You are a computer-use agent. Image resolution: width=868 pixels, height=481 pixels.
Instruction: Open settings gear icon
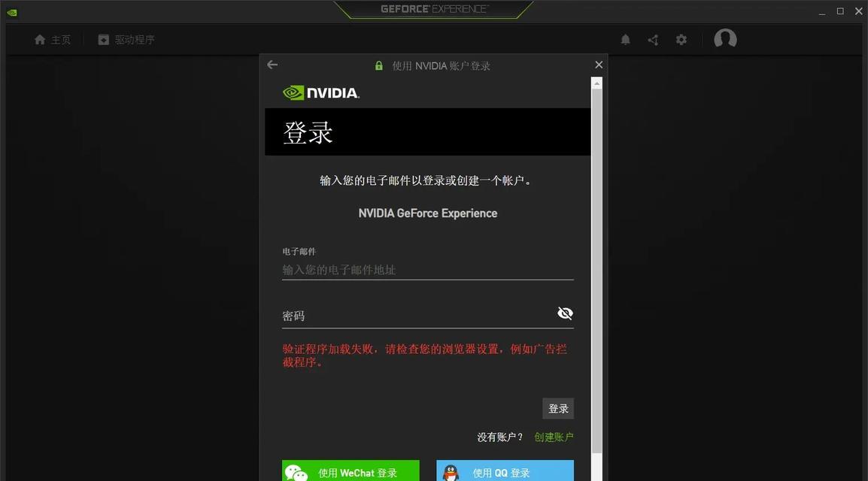tap(681, 40)
